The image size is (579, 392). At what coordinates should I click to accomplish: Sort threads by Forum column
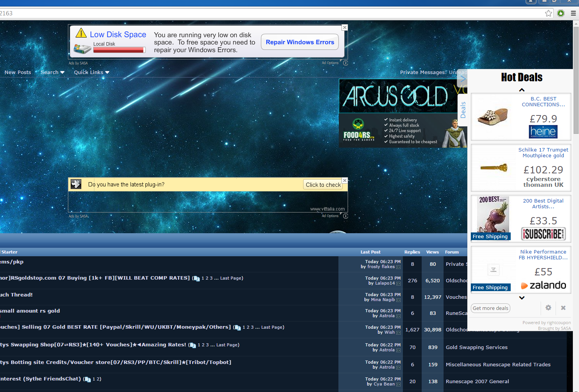[452, 252]
